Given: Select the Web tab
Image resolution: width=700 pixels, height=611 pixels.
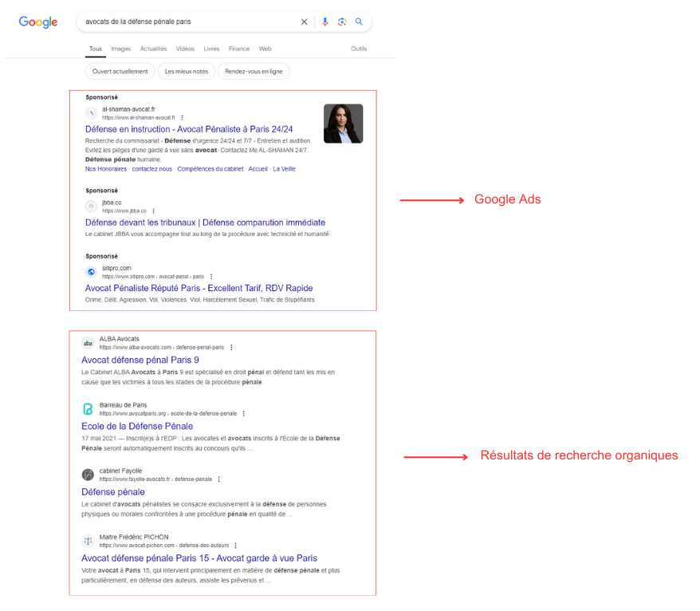Looking at the screenshot, I should tap(265, 49).
